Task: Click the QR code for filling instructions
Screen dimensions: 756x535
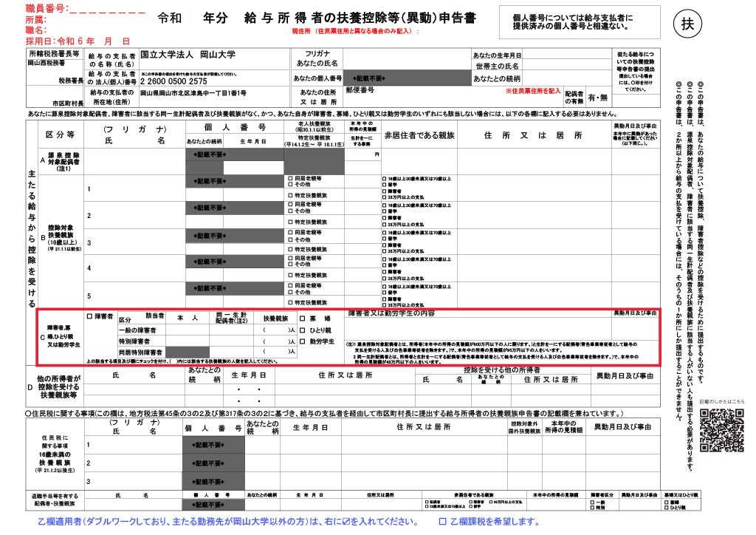Action: (x=721, y=430)
